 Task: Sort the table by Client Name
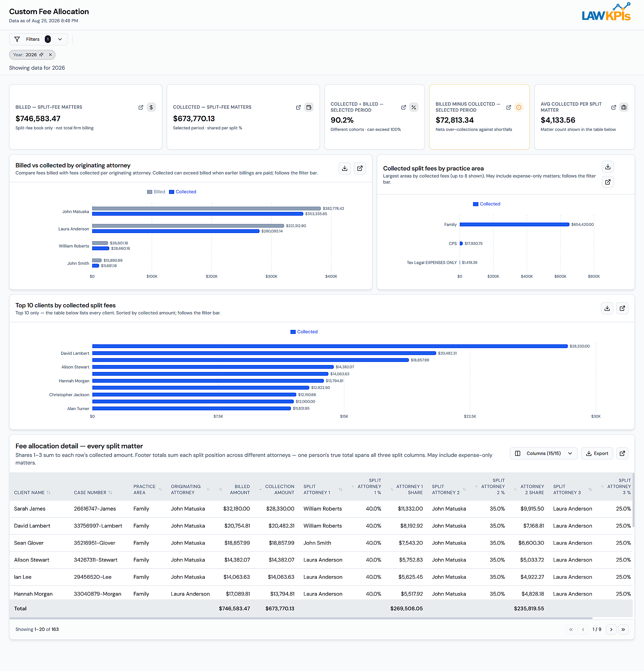[x=32, y=492]
